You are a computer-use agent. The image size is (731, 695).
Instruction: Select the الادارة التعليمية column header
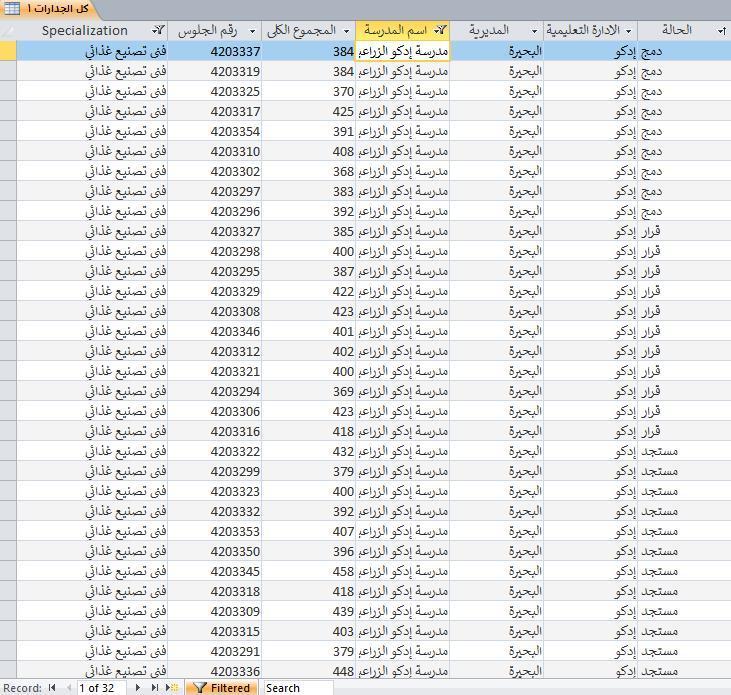pos(590,31)
